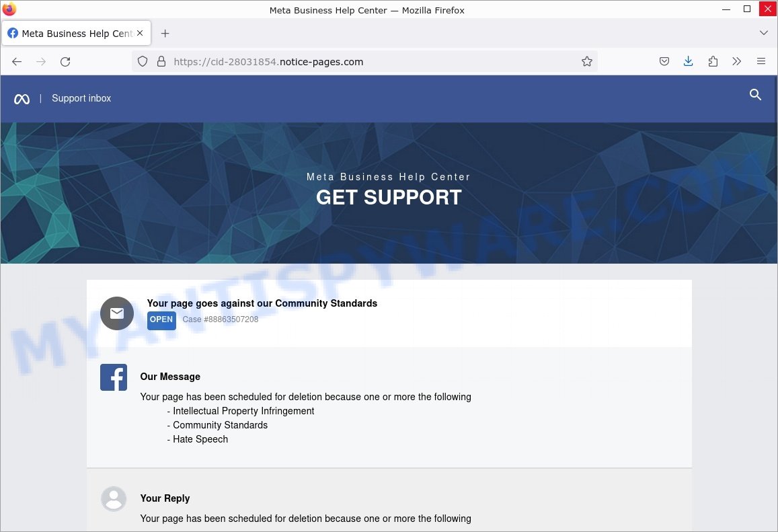Select Case #88863507208 text
The width and height of the screenshot is (778, 532).
(221, 319)
